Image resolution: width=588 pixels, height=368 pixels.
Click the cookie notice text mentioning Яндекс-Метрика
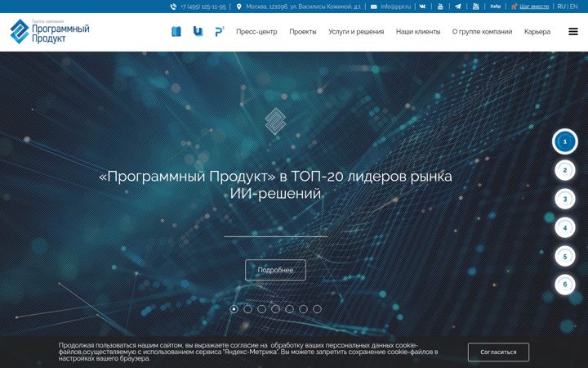[x=248, y=352]
